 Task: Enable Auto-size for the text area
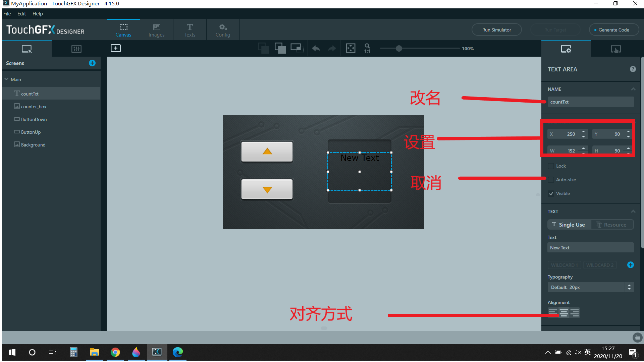[x=551, y=180]
